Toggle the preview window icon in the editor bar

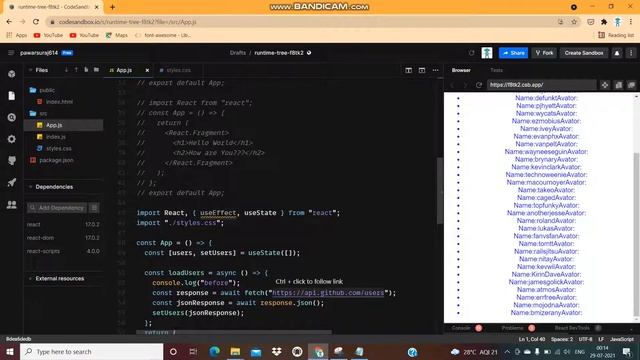click(x=422, y=70)
